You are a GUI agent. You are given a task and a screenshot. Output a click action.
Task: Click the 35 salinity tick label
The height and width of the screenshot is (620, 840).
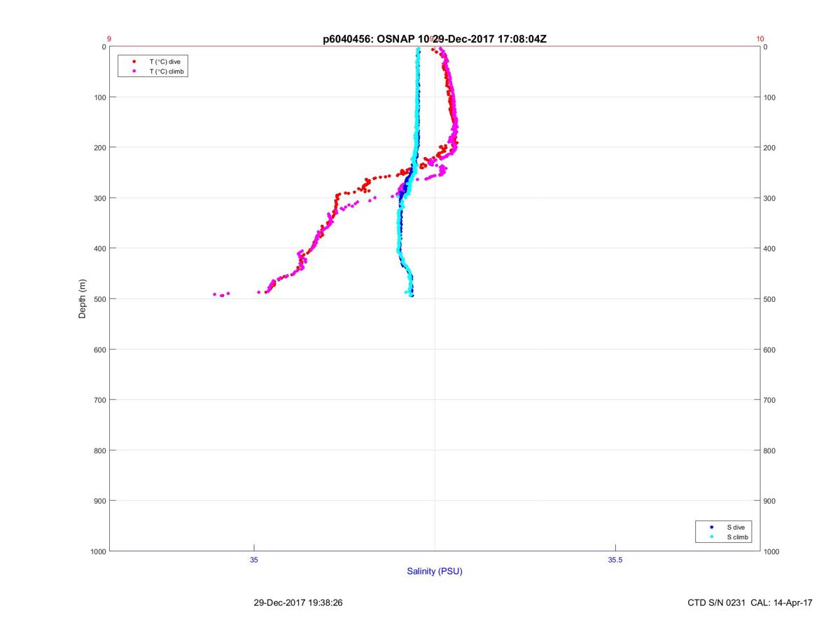pyautogui.click(x=254, y=560)
